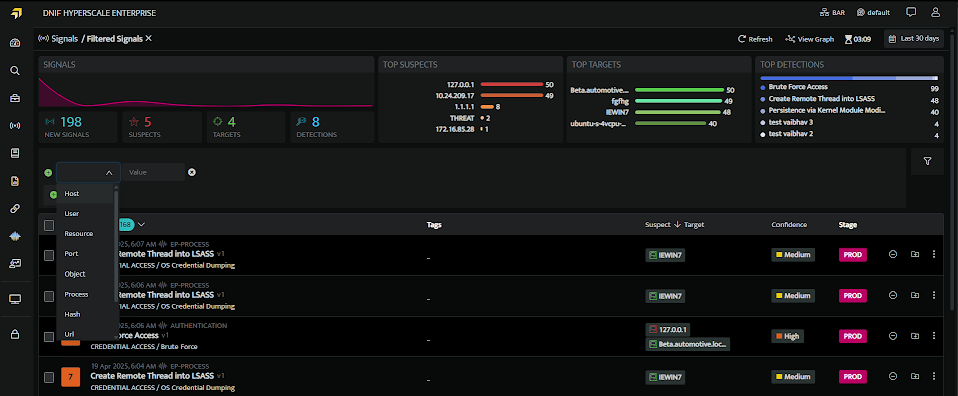This screenshot has width=958, height=396.
Task: Click the Brute Force Access detection entry
Action: [798, 87]
